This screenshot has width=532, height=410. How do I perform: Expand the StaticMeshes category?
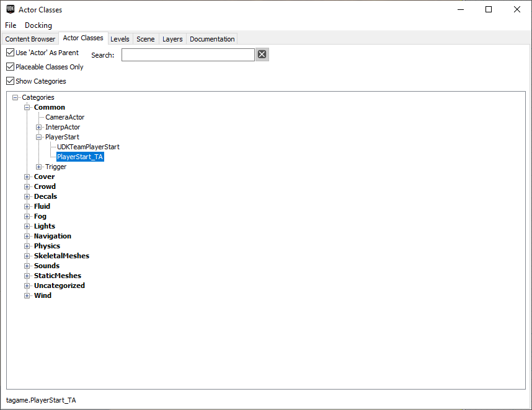[27, 276]
